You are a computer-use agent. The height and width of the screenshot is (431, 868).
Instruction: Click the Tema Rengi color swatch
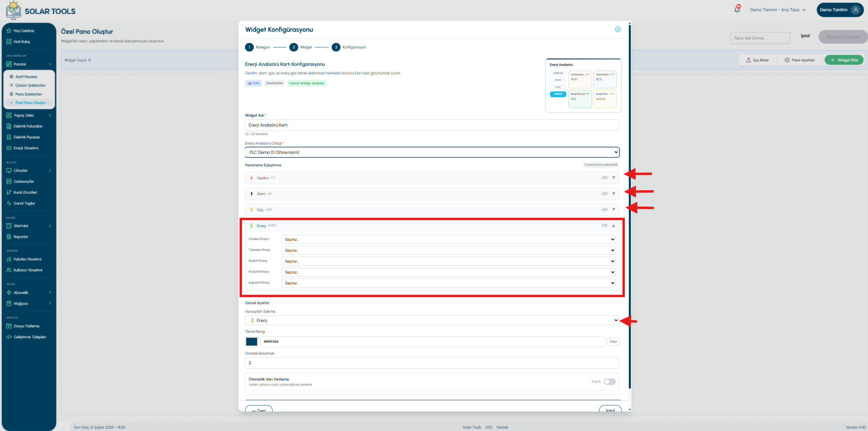click(x=251, y=342)
